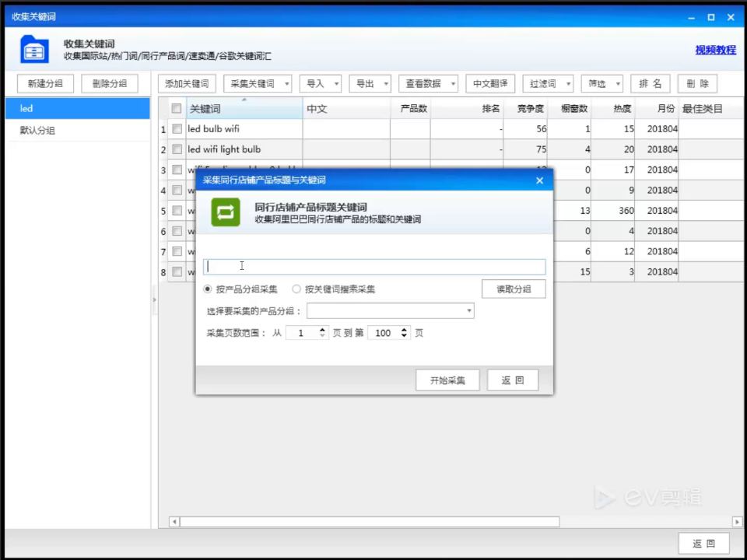Click the end page stepper showing 100
Viewport: 747px width, 560px height.
[389, 333]
